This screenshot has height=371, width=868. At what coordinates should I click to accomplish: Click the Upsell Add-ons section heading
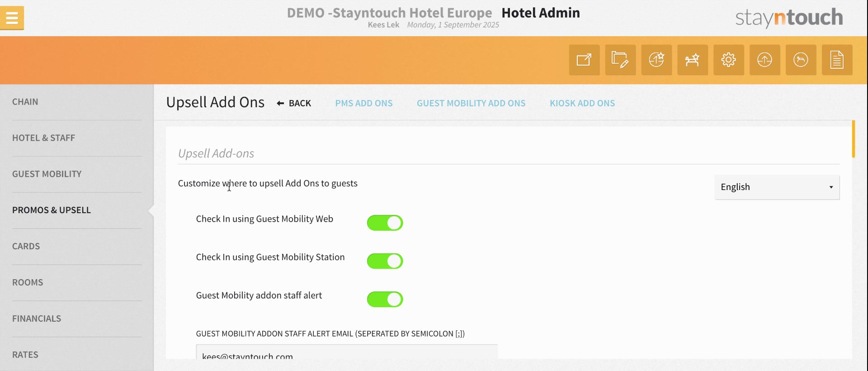[216, 153]
